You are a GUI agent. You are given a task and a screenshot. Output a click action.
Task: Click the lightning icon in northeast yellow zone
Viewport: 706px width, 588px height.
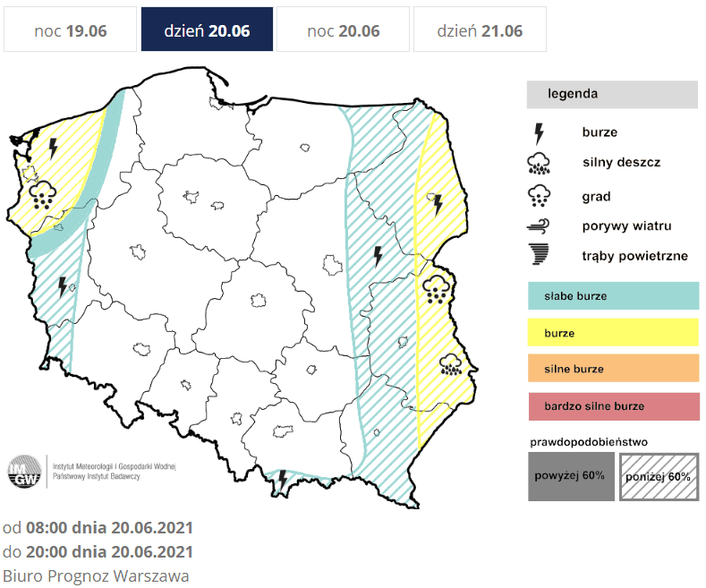click(x=438, y=205)
